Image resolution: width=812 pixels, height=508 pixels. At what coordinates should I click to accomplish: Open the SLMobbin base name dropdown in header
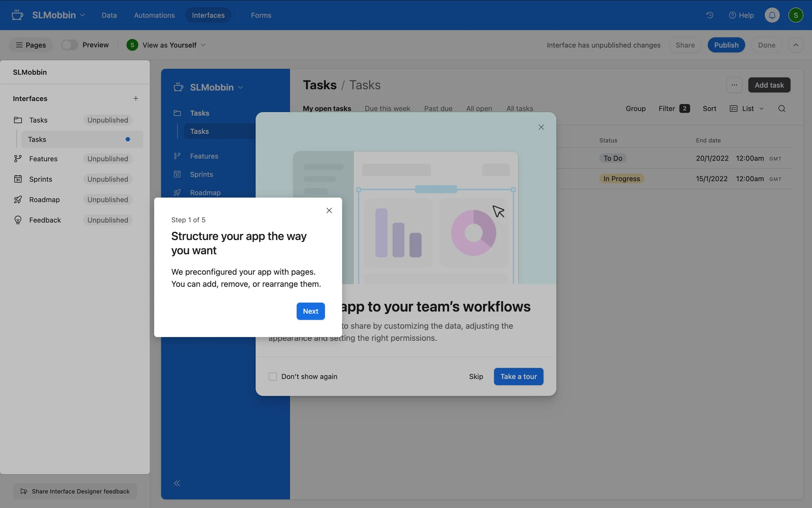point(58,15)
